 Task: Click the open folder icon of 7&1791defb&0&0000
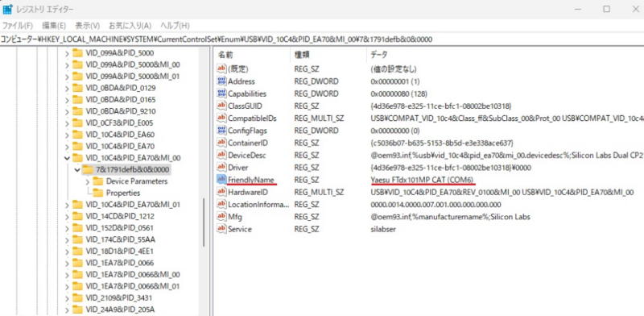coord(88,169)
